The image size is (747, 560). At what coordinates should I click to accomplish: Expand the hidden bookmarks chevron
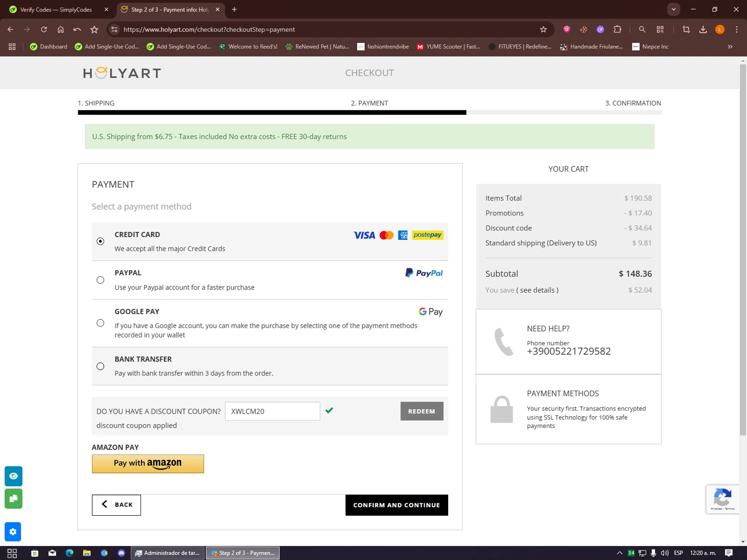coord(730,47)
